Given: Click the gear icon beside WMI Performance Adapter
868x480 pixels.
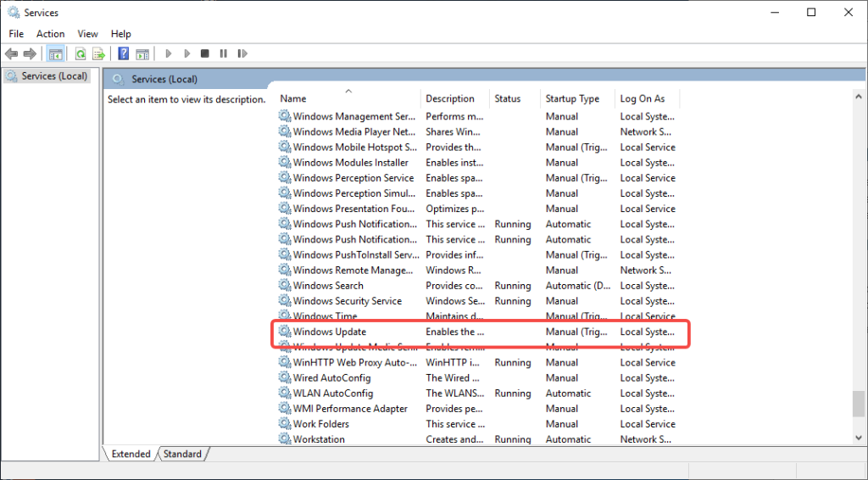Looking at the screenshot, I should (285, 408).
